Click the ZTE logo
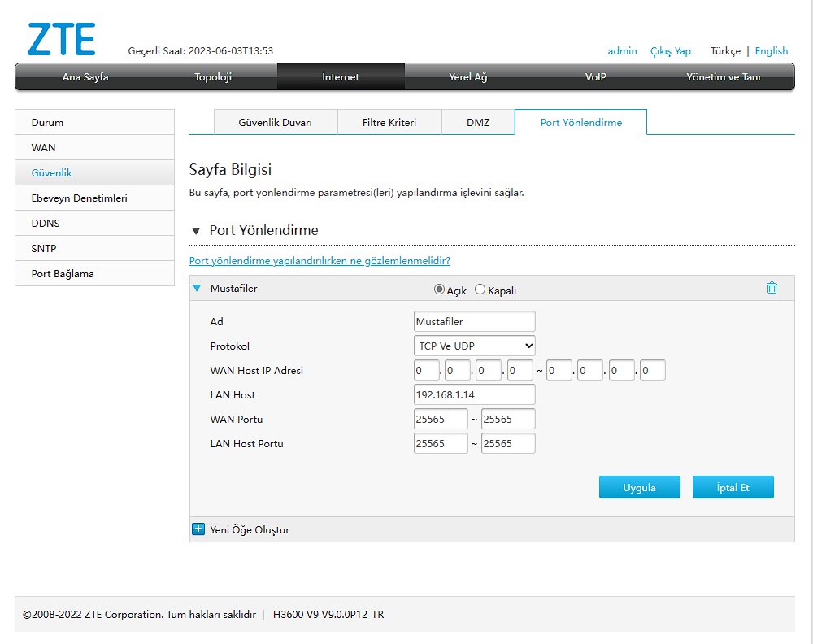 (61, 39)
